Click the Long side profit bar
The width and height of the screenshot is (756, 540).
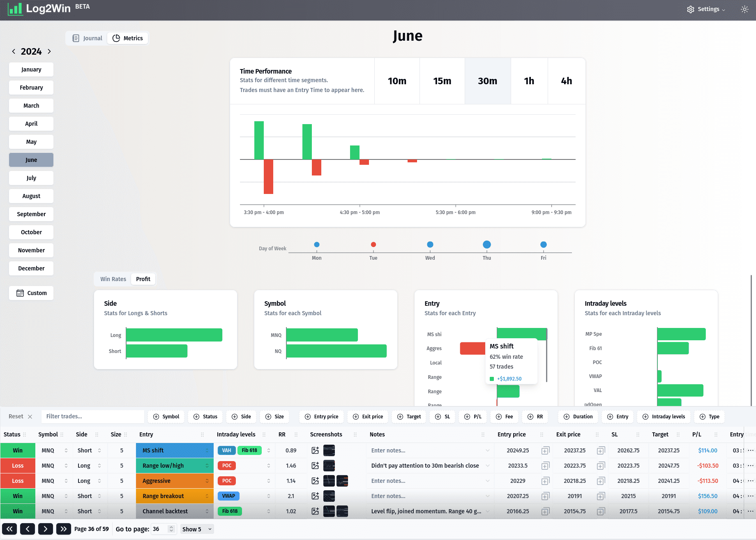[x=174, y=335]
